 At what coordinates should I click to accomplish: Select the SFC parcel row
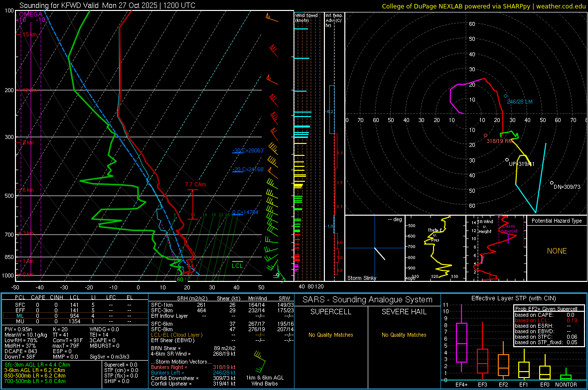pyautogui.click(x=75, y=305)
